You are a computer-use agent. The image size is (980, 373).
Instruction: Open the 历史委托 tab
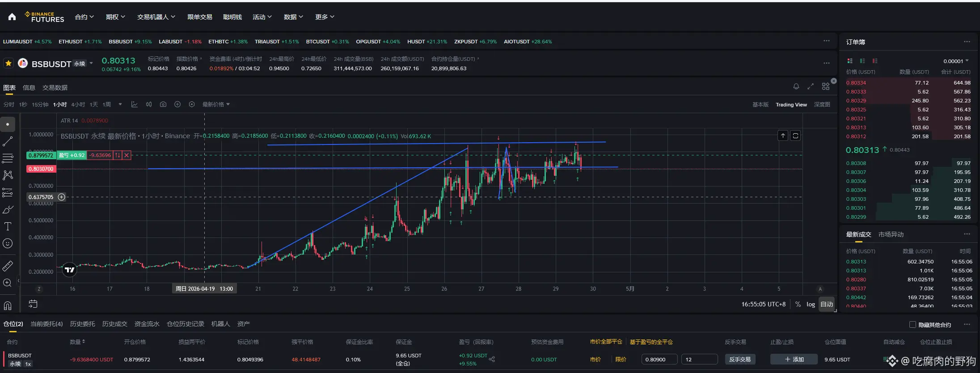click(82, 324)
